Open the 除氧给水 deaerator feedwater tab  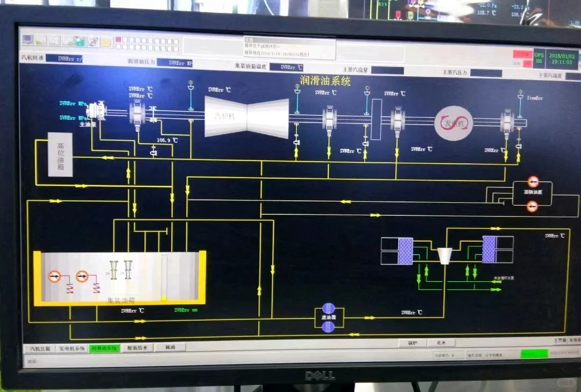138,348
